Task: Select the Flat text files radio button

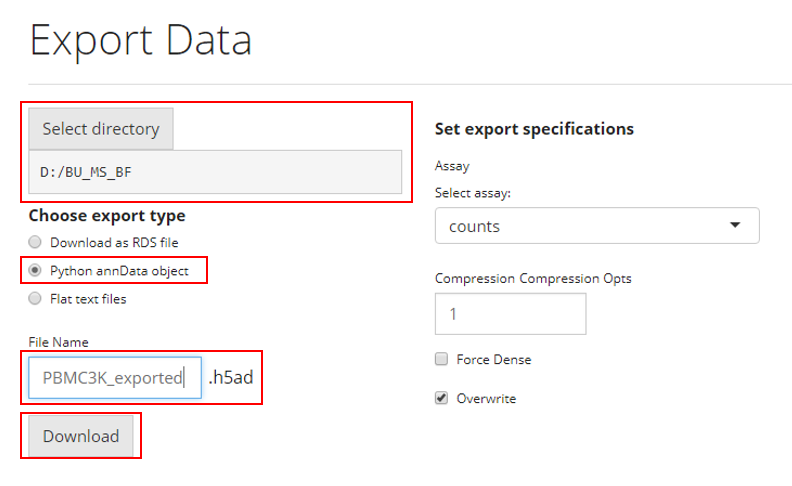Action: pos(35,298)
